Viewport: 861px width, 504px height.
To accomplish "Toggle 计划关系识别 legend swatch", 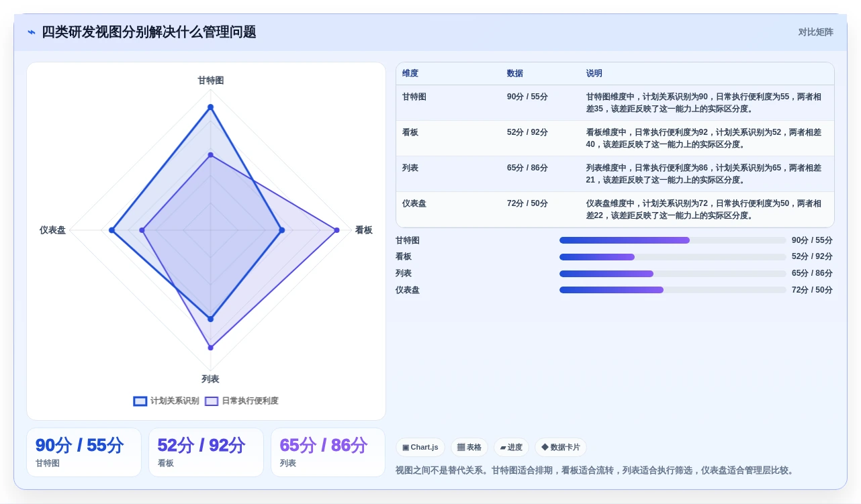I will point(140,401).
